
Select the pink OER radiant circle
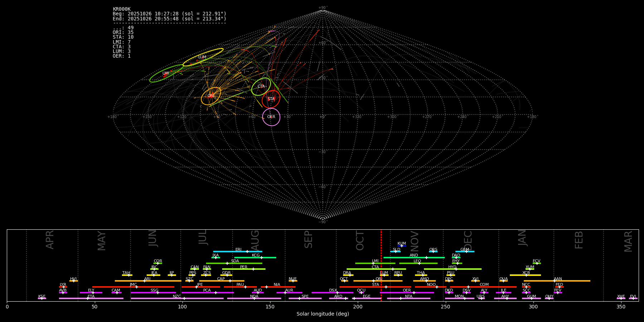click(x=271, y=117)
